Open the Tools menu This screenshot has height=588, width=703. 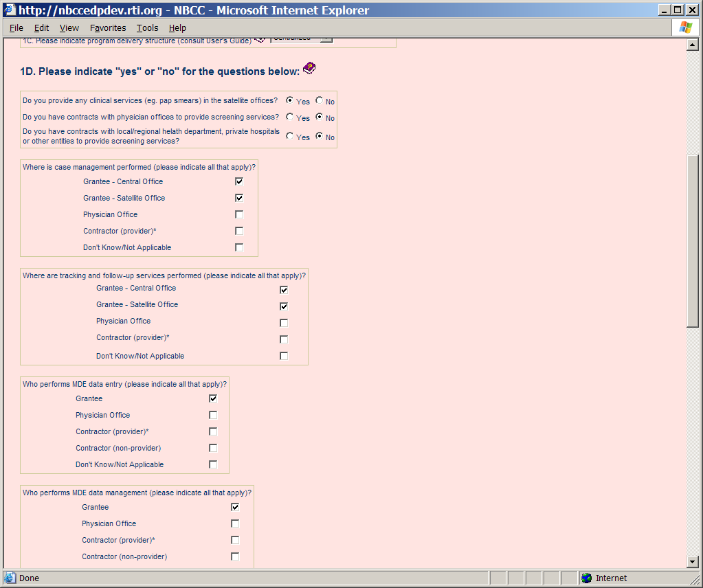(148, 27)
